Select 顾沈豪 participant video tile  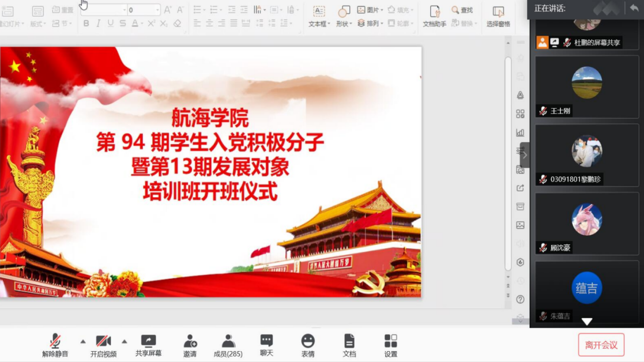click(587, 223)
